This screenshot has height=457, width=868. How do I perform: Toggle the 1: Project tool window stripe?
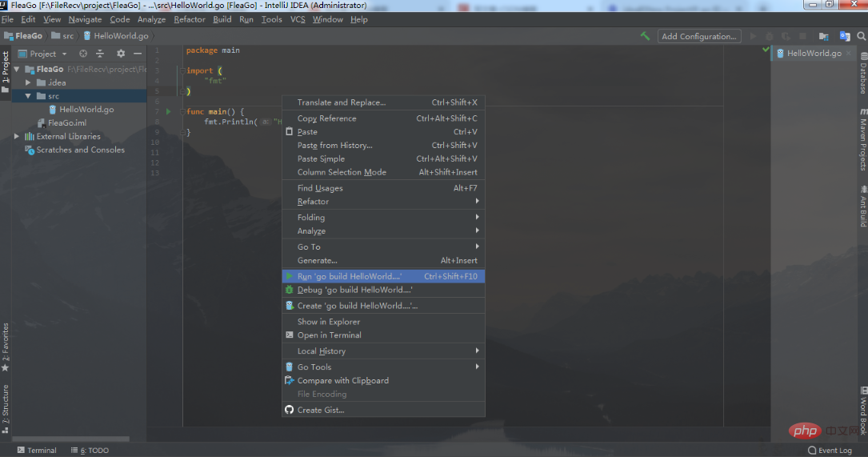click(x=6, y=72)
